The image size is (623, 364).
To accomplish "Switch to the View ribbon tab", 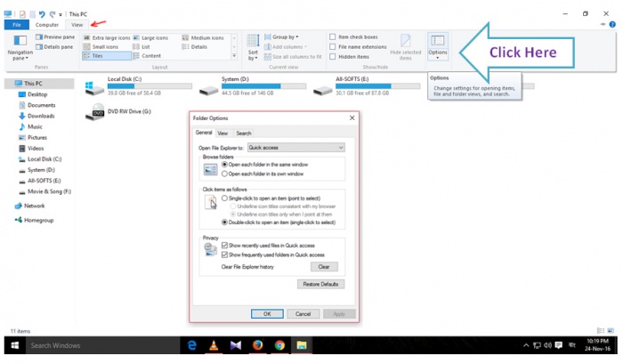I will pos(77,25).
